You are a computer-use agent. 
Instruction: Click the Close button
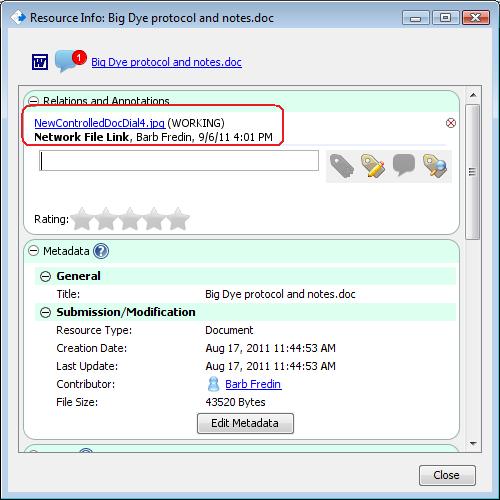pyautogui.click(x=447, y=475)
